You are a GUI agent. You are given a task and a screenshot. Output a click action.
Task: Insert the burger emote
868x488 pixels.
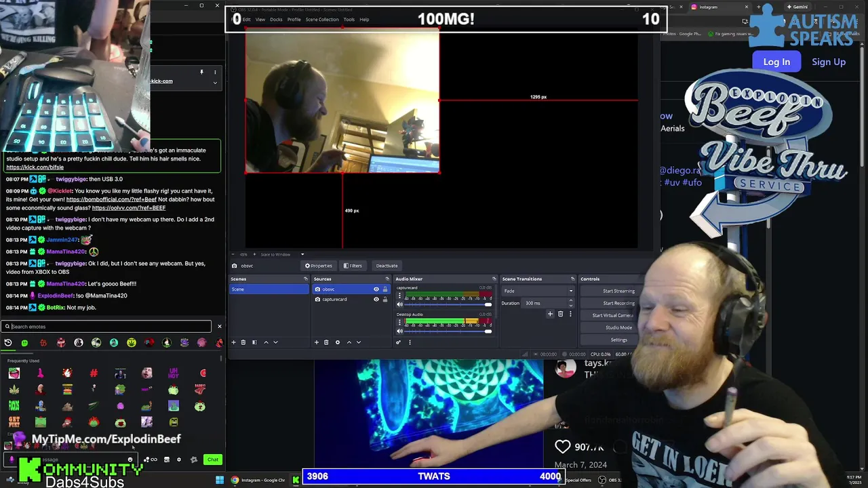(67, 390)
